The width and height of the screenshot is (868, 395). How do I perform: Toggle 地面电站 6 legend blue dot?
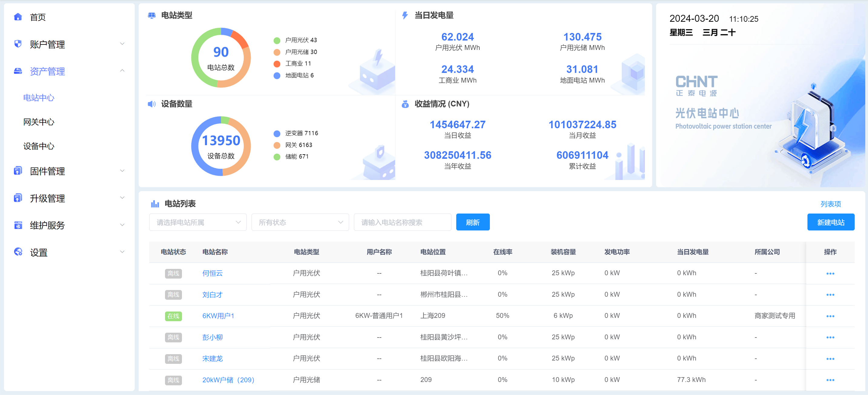pos(277,75)
